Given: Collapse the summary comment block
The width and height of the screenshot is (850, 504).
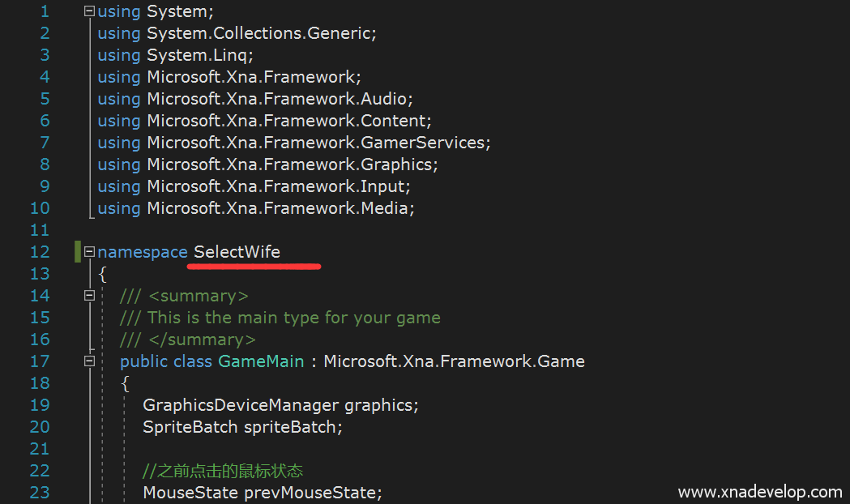Looking at the screenshot, I should (89, 296).
